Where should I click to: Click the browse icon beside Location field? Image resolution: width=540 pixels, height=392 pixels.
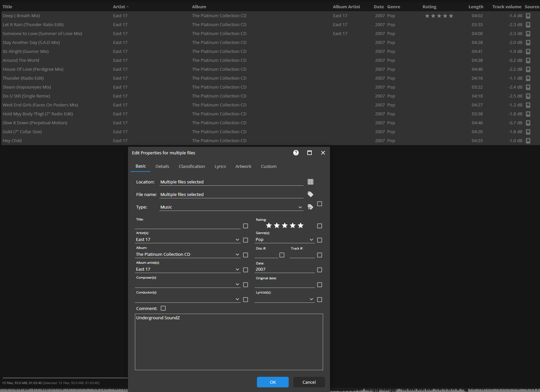tap(311, 182)
